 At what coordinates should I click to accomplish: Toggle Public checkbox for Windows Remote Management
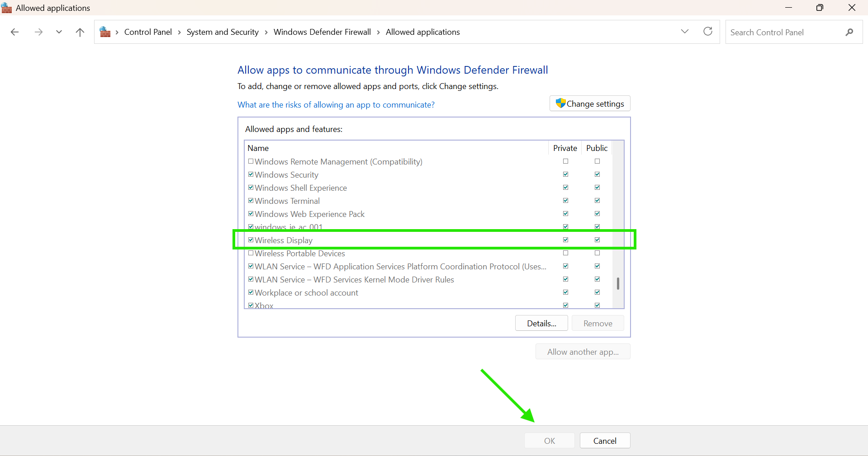point(597,161)
